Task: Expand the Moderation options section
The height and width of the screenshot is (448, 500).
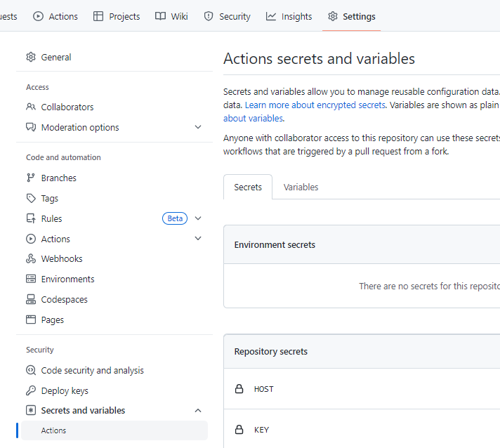Action: 198,128
